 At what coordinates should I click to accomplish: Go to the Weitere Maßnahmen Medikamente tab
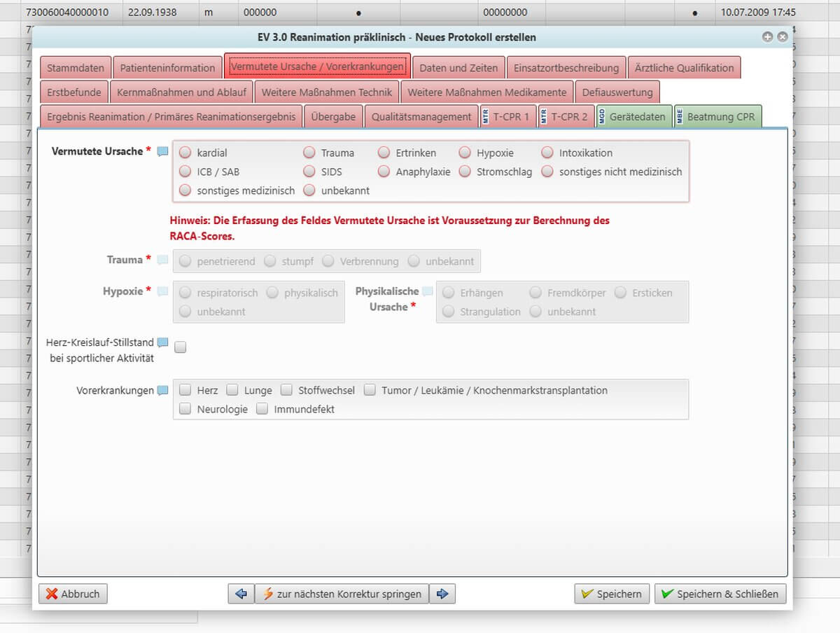(486, 92)
